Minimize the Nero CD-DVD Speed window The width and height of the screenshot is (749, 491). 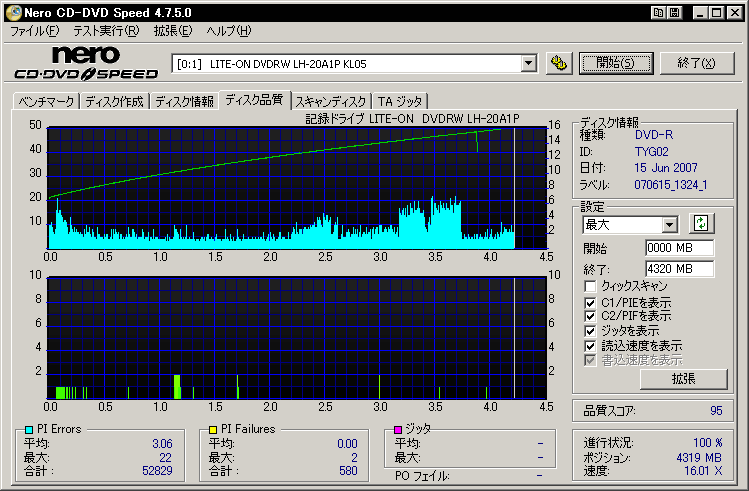point(700,12)
